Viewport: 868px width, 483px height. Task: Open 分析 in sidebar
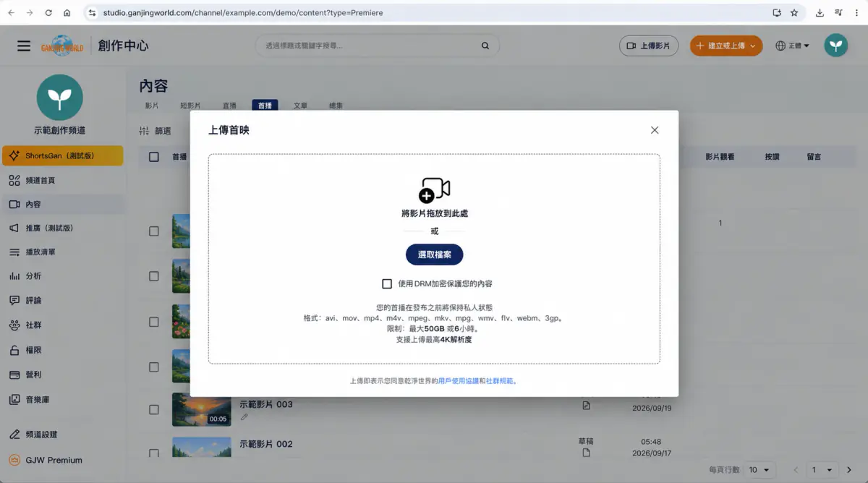(x=62, y=275)
